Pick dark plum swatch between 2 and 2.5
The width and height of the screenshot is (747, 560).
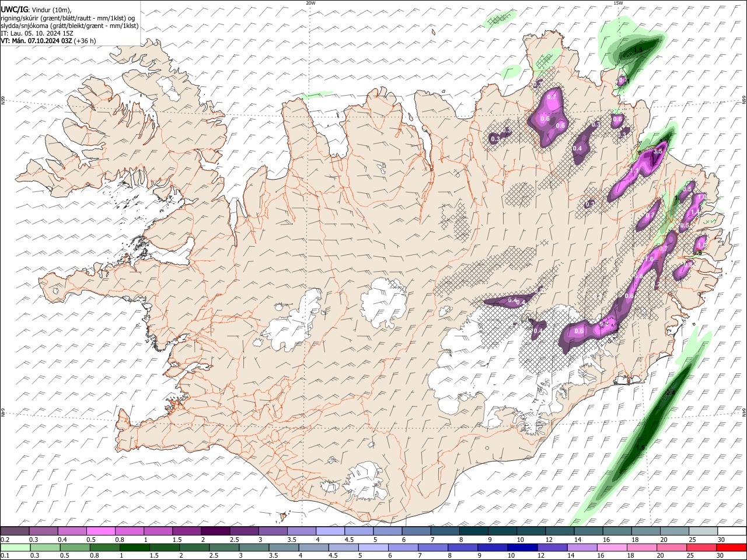coord(215,531)
